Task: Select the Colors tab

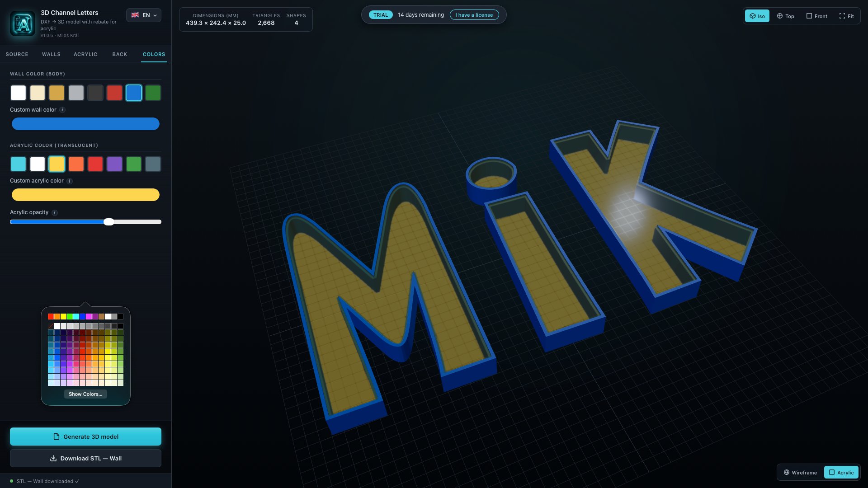Action: coord(154,54)
